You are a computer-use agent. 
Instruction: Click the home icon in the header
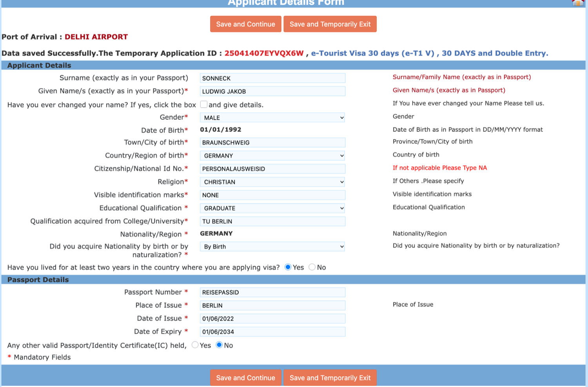(578, 3)
